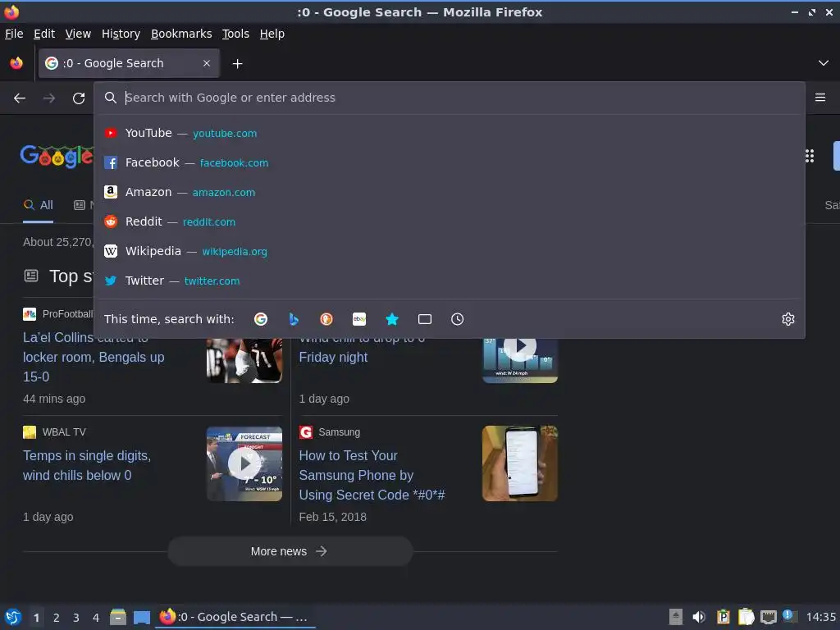Open removable media eject tray icon

coord(676,617)
